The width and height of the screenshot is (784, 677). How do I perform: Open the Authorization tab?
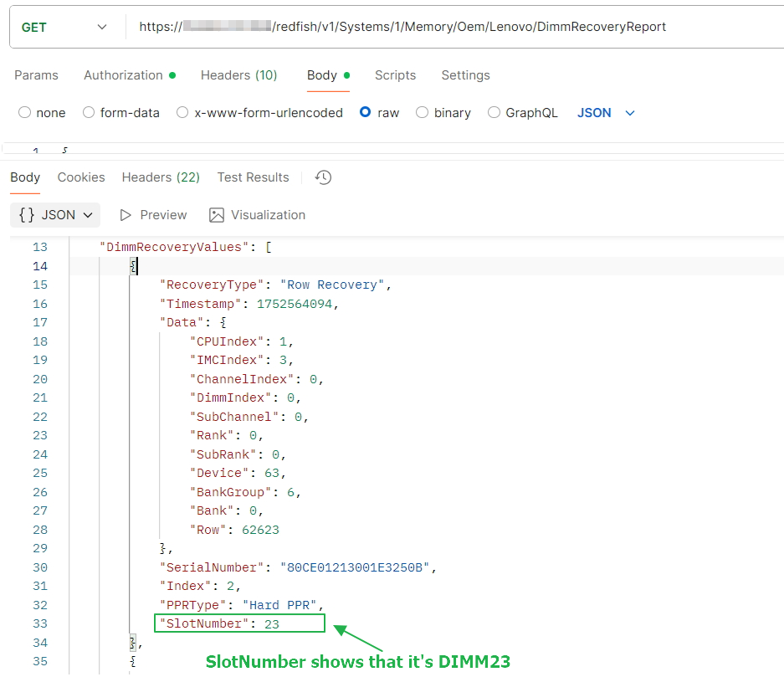point(123,75)
